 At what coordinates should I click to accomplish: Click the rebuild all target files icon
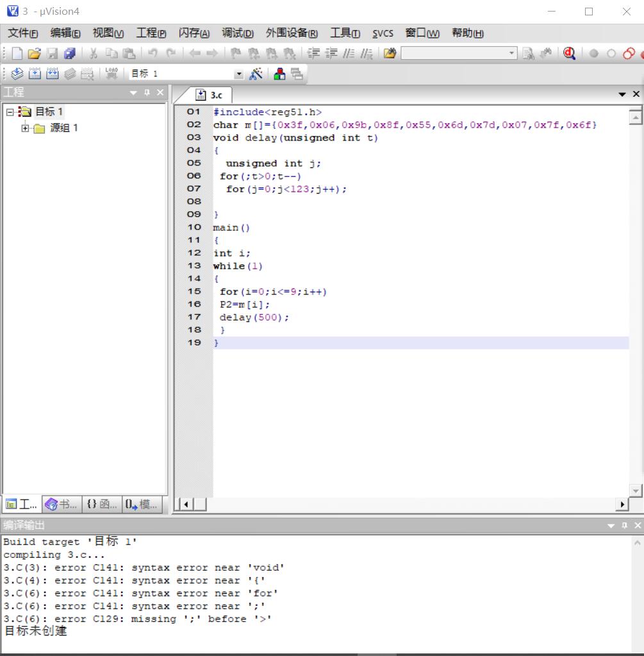[x=53, y=74]
